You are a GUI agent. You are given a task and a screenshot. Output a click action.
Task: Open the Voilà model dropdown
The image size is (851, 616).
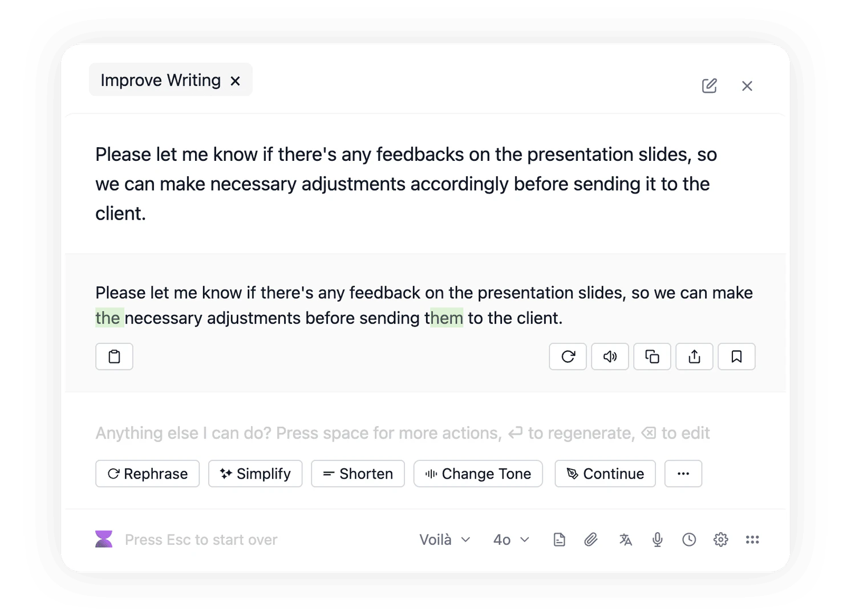[x=444, y=539]
